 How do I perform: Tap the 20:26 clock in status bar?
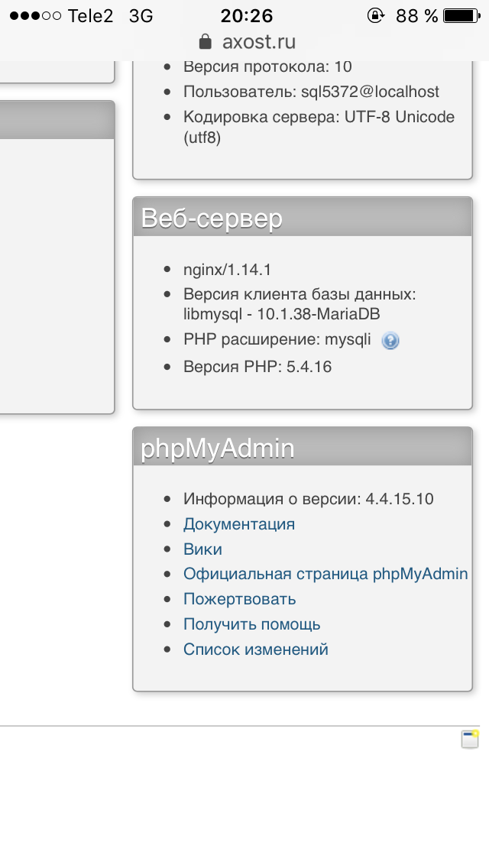coord(246,15)
